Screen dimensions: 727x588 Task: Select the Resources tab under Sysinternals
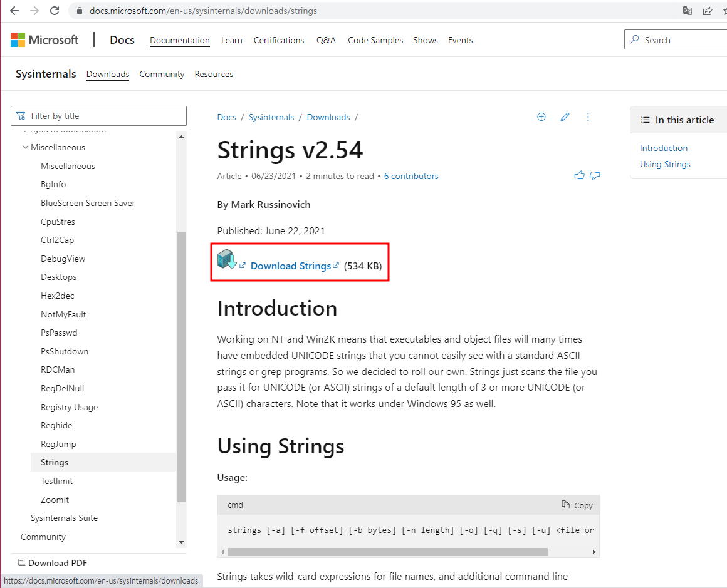pyautogui.click(x=214, y=74)
